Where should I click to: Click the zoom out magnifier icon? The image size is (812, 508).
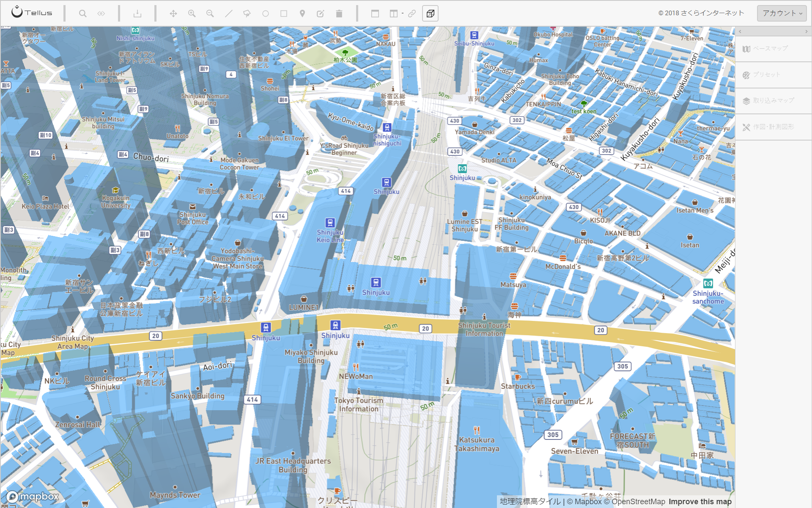click(x=210, y=14)
